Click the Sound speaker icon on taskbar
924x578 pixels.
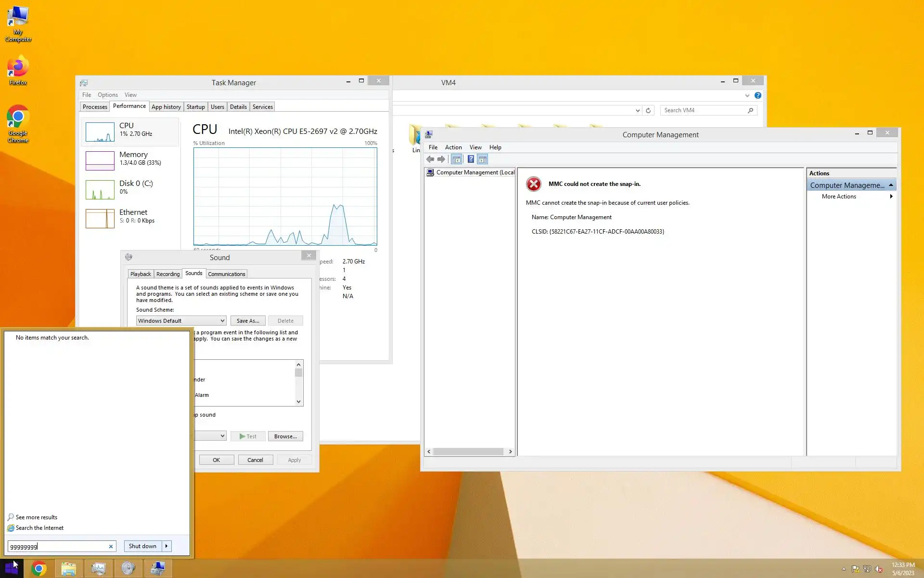pyautogui.click(x=128, y=569)
